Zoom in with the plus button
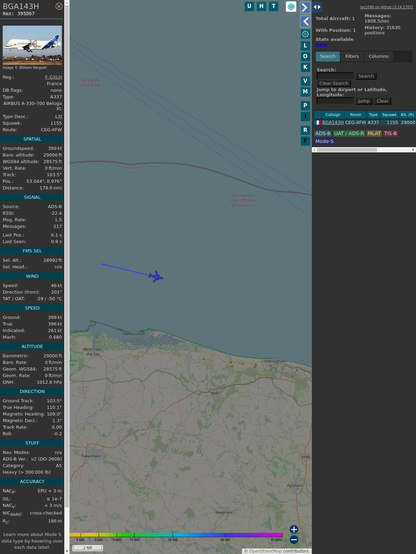This screenshot has height=554, width=416. tap(294, 529)
